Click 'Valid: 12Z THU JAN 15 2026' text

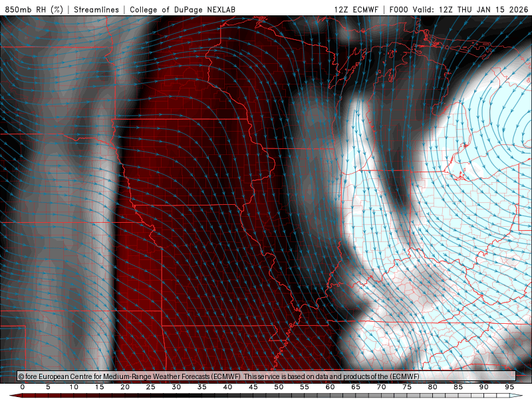pos(471,9)
